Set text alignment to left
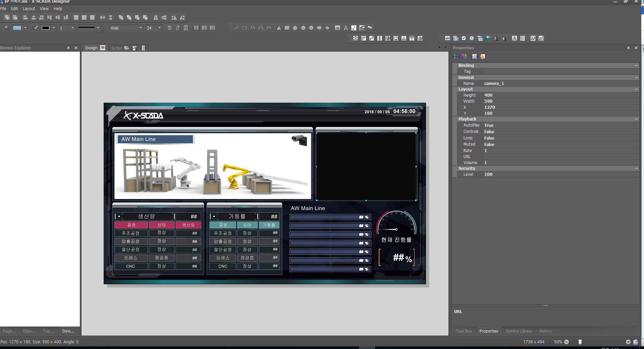This screenshot has height=349, width=644. 196,28
